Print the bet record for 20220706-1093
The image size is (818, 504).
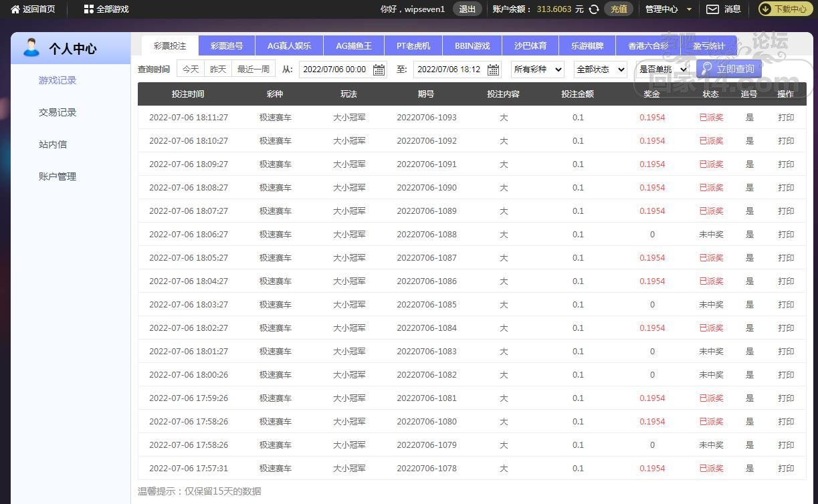point(786,118)
